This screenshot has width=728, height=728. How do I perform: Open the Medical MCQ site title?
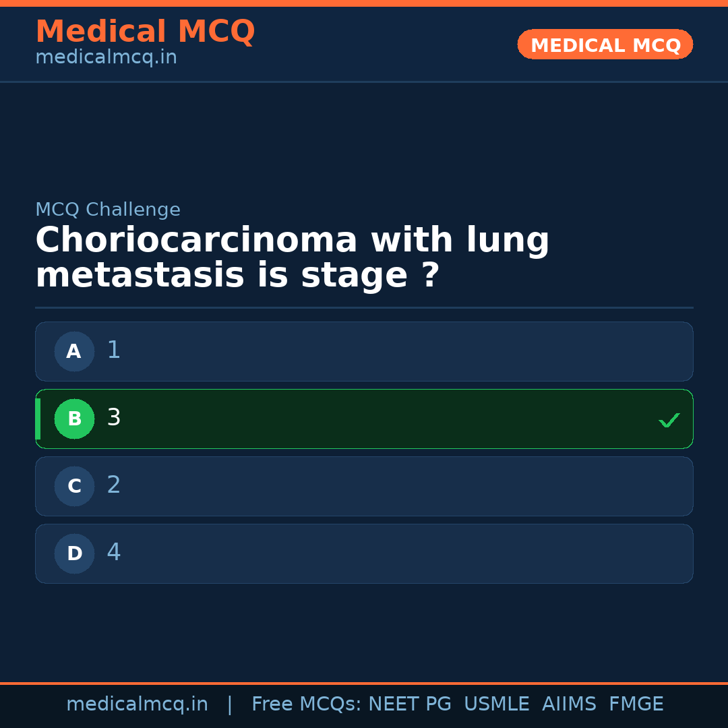(x=145, y=32)
